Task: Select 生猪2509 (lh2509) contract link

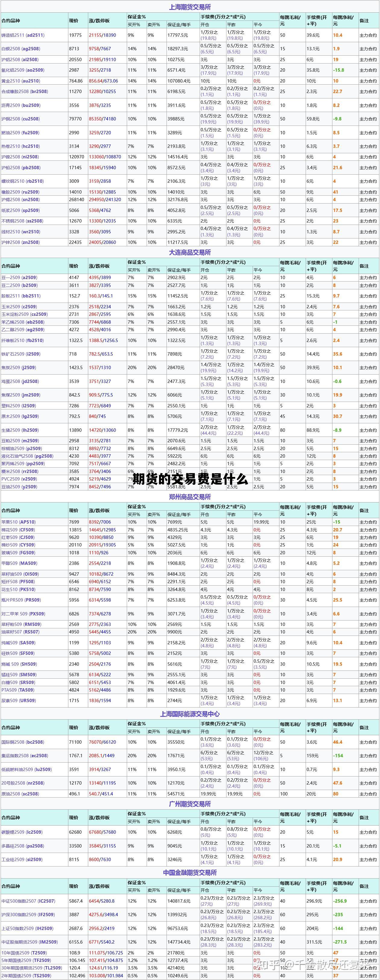Action: [x=20, y=430]
